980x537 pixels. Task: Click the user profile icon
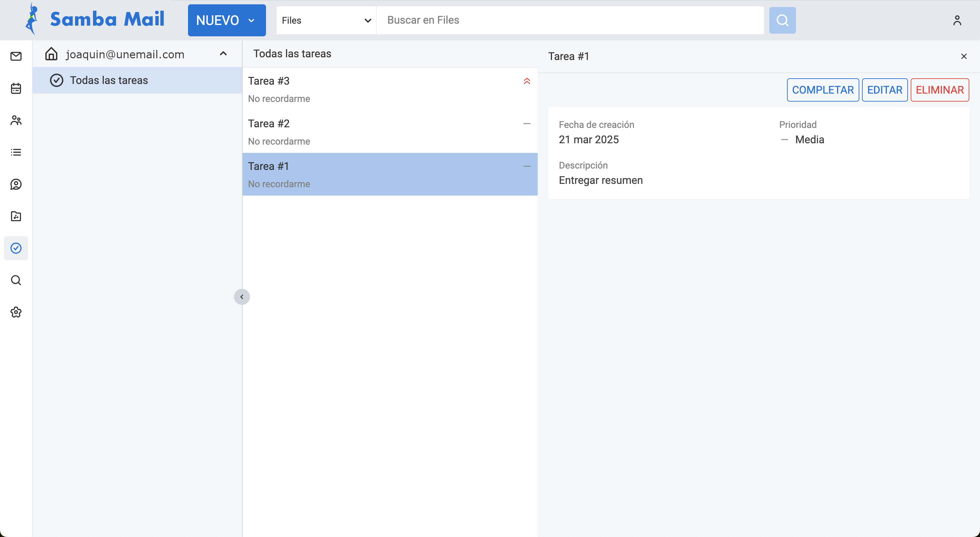957,20
